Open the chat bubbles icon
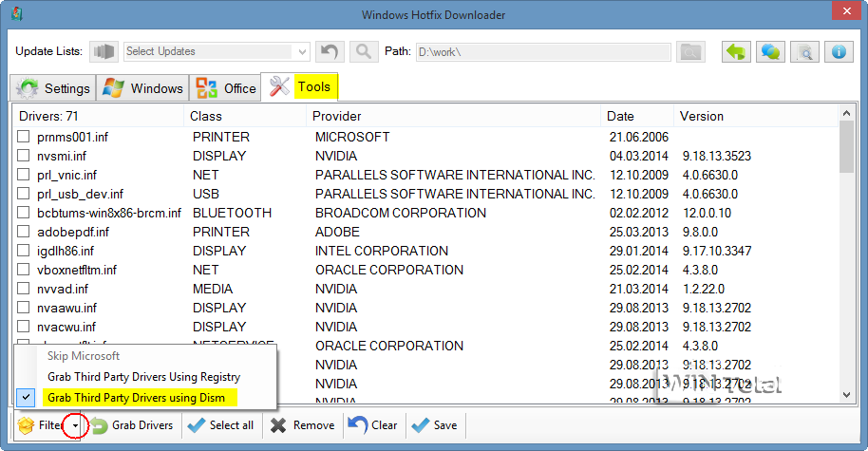 (x=771, y=51)
